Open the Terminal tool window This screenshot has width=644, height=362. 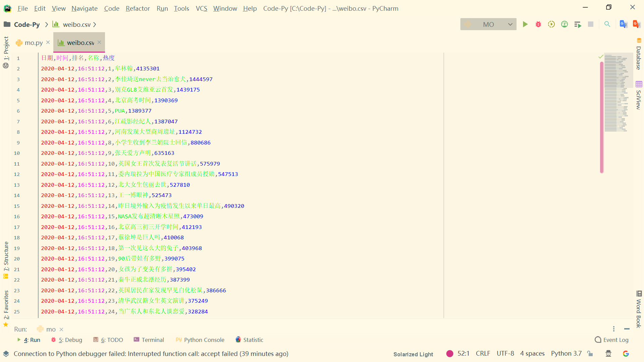click(149, 340)
